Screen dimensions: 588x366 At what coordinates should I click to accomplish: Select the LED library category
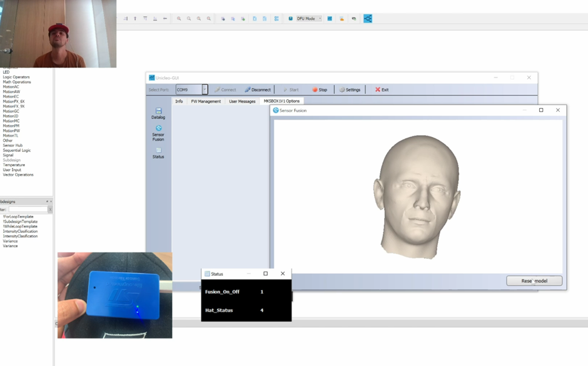point(6,72)
